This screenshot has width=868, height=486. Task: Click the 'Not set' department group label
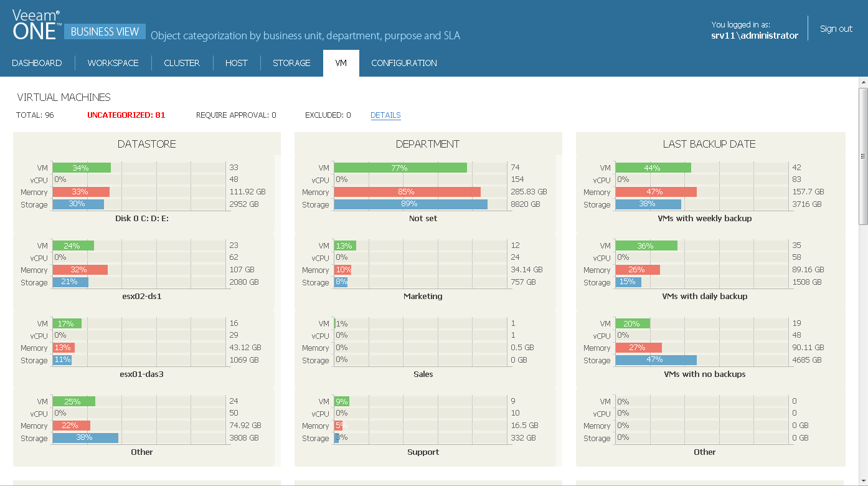423,219
